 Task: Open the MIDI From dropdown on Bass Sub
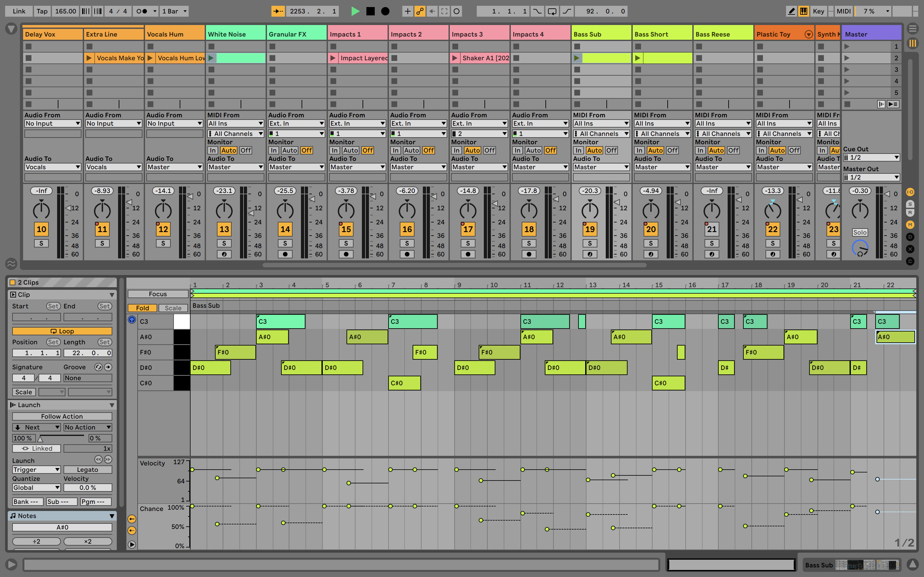pos(601,123)
